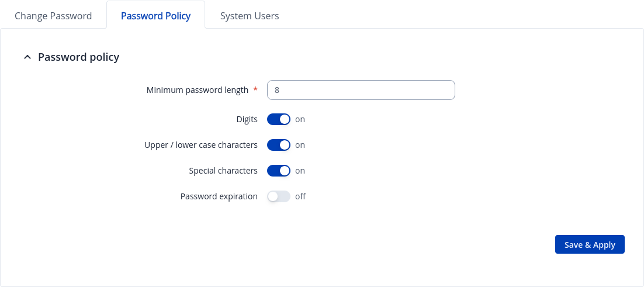Focus the Minimum password length field
This screenshot has width=644, height=287.
click(x=361, y=90)
